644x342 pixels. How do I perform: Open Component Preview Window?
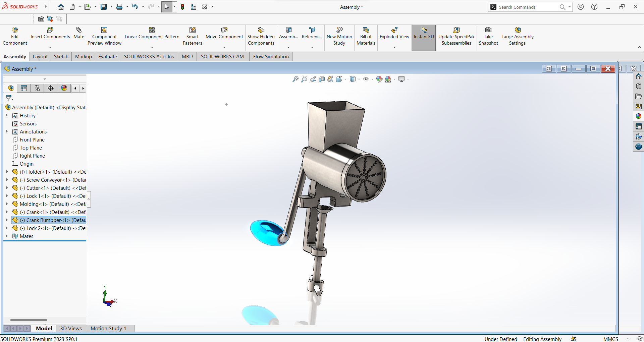click(x=104, y=36)
